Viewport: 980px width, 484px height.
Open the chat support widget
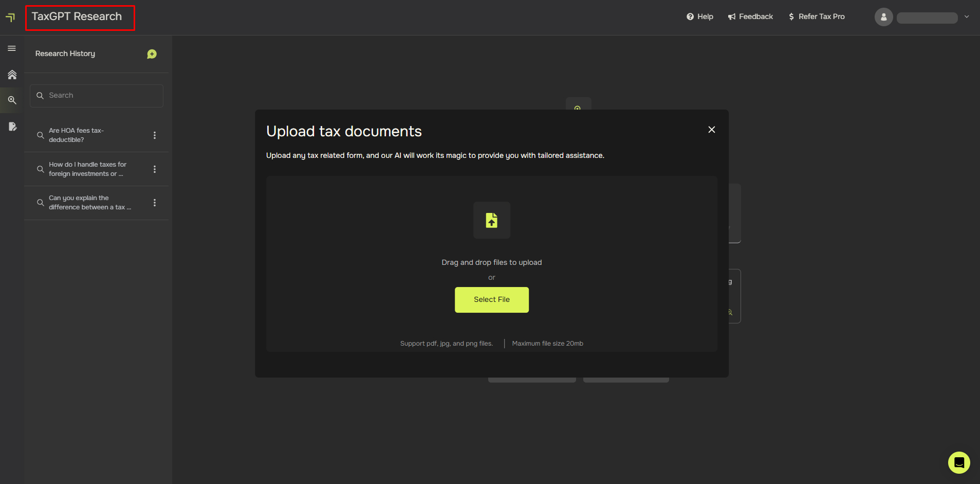(959, 462)
